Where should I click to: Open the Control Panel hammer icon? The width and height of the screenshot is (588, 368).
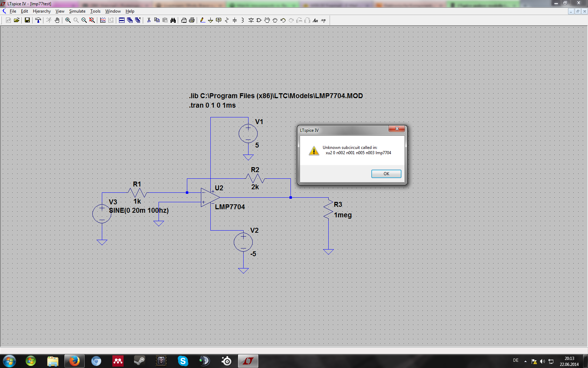pyautogui.click(x=38, y=20)
